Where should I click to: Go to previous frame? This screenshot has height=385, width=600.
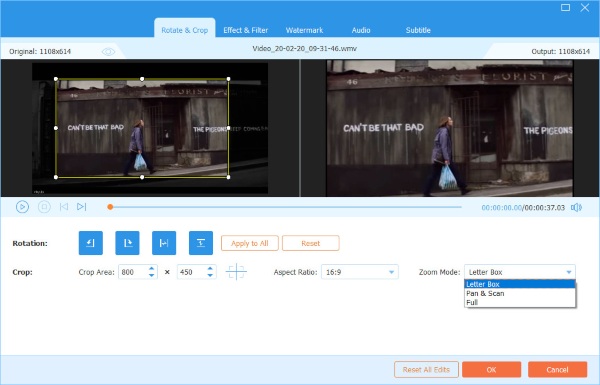coord(64,207)
